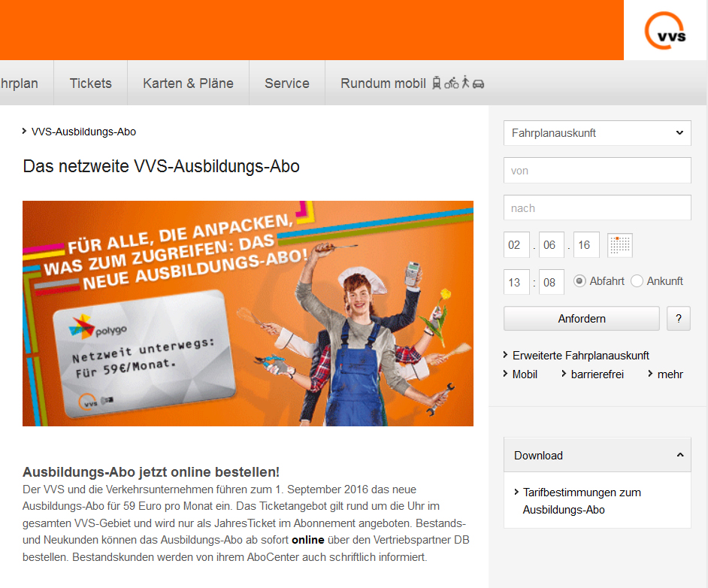Follow the bold online link in paragraph
708x588 pixels.
tap(308, 540)
